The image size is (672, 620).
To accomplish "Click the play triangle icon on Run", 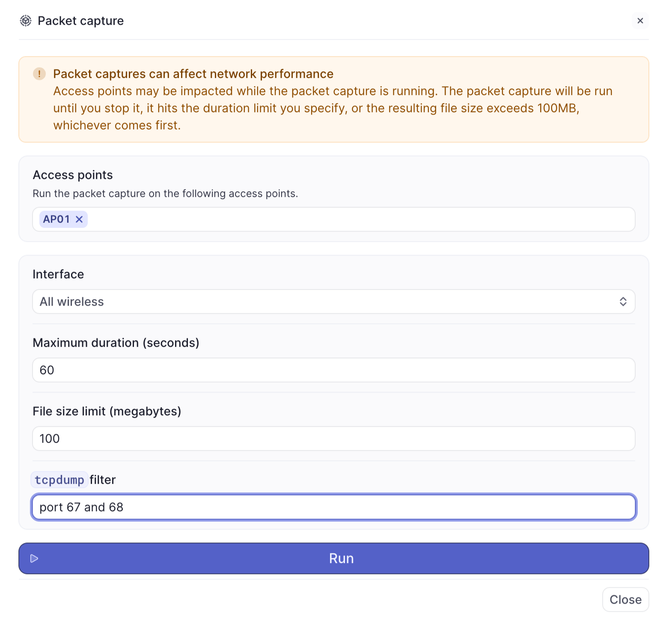I will tap(35, 558).
